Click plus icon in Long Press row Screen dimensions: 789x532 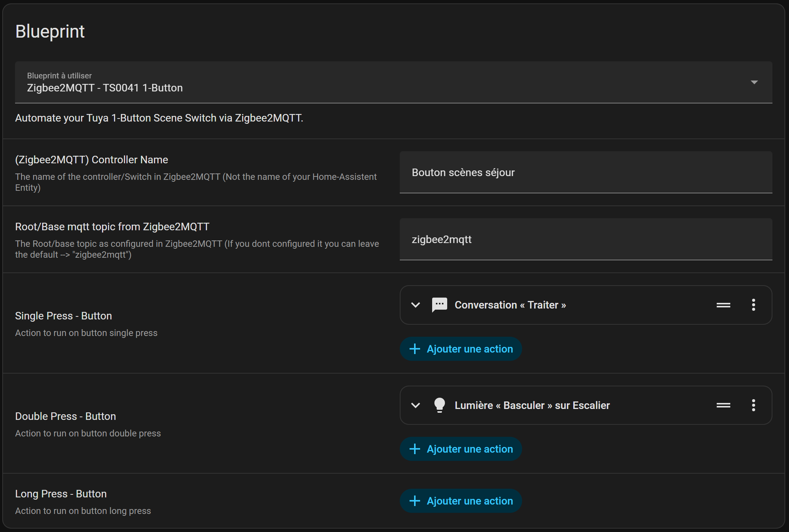click(x=414, y=501)
